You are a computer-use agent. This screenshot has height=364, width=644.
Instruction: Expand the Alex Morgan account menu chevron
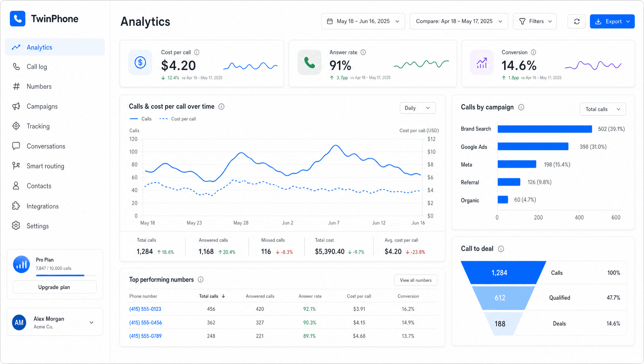(x=92, y=322)
